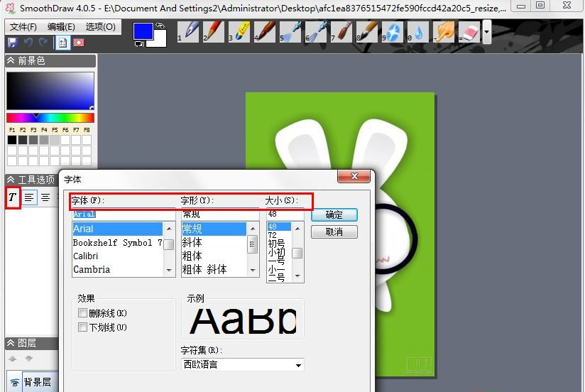Toggle visibility eye of 背景层 layer

pos(15,382)
